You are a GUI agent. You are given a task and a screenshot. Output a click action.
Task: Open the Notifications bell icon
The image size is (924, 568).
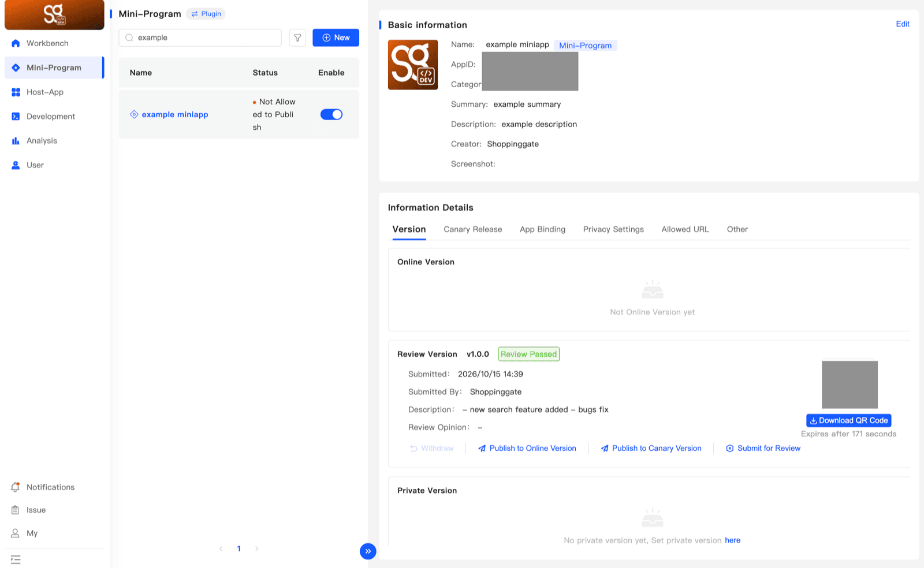click(16, 487)
